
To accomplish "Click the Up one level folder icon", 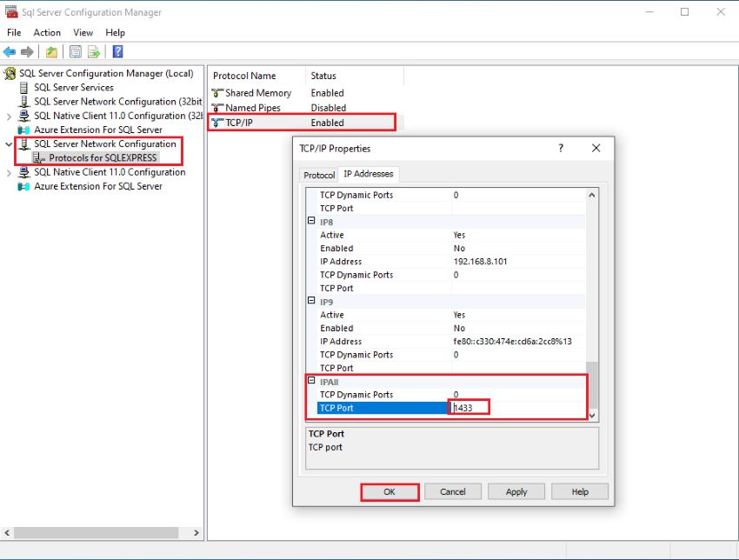I will coord(51,52).
